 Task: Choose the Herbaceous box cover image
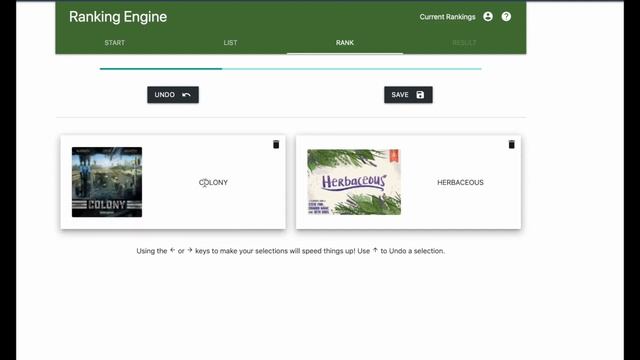coord(354,182)
